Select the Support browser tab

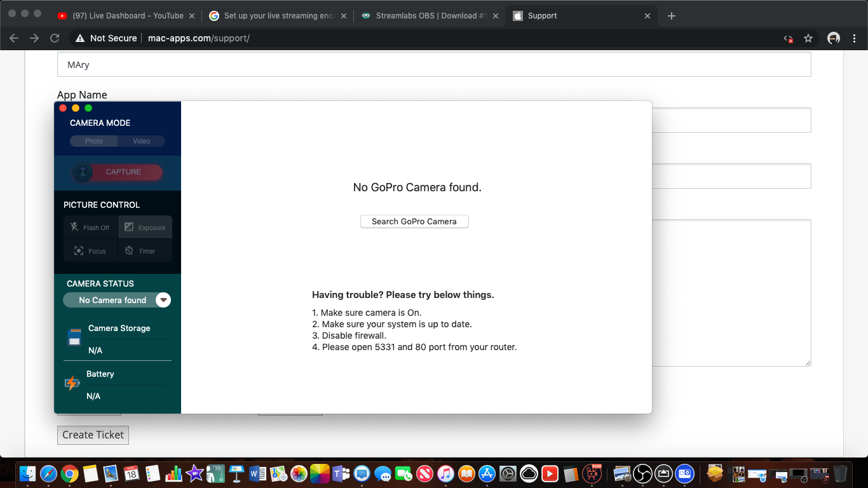[581, 15]
